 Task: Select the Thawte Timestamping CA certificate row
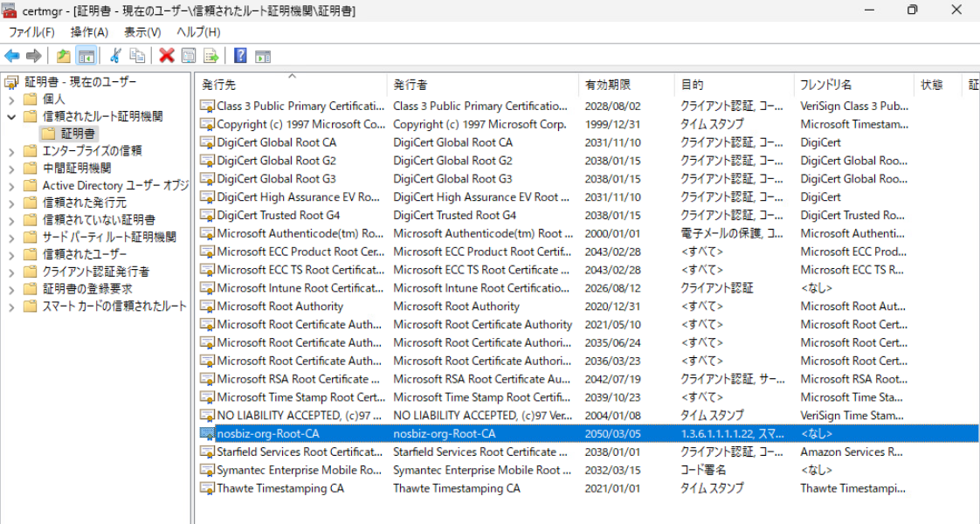coord(280,488)
